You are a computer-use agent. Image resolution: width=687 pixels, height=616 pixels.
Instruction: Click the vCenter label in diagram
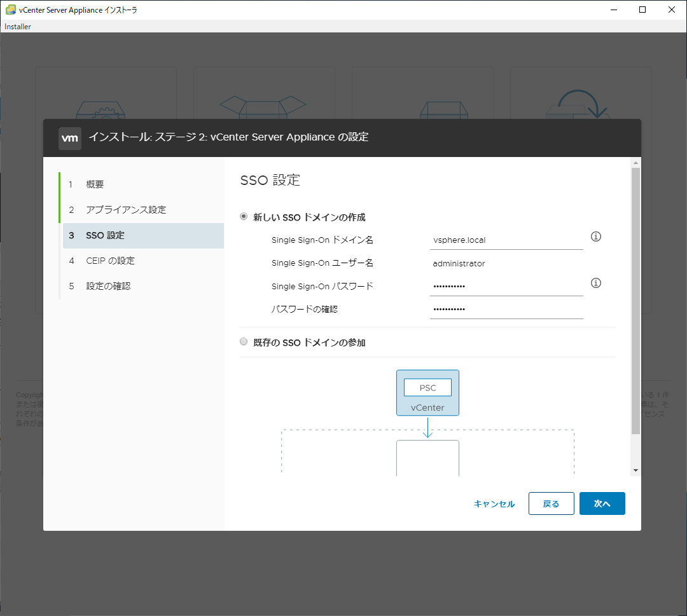(x=427, y=407)
